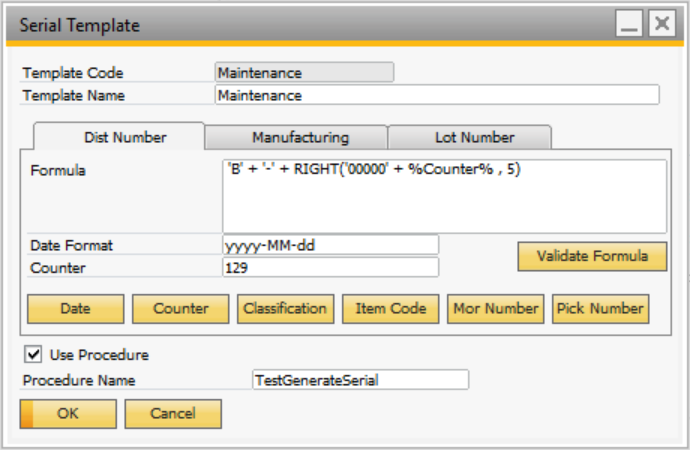
Task: Click the Template Name input field
Action: pyautogui.click(x=437, y=95)
